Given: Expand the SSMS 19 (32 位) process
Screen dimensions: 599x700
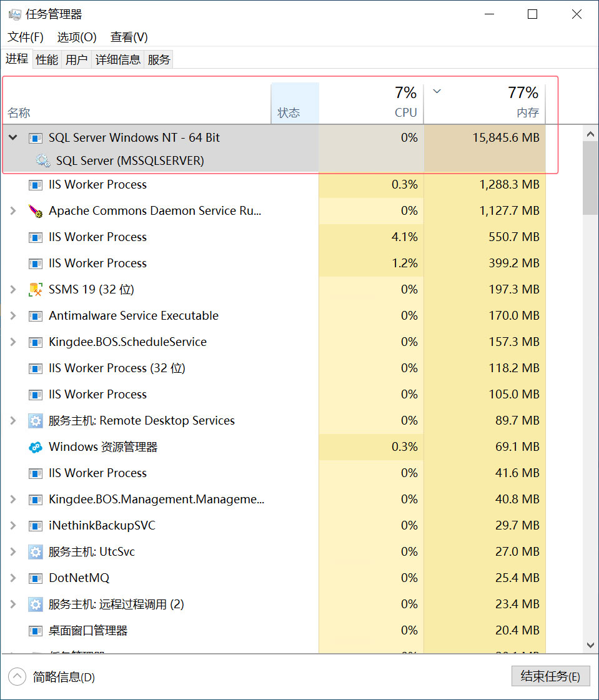Looking at the screenshot, I should point(13,290).
